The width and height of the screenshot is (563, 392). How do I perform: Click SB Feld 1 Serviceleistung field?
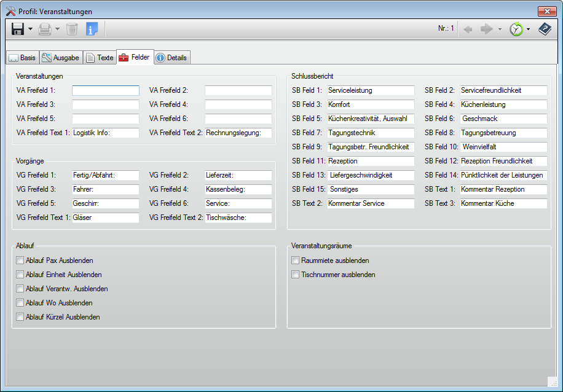click(x=371, y=90)
